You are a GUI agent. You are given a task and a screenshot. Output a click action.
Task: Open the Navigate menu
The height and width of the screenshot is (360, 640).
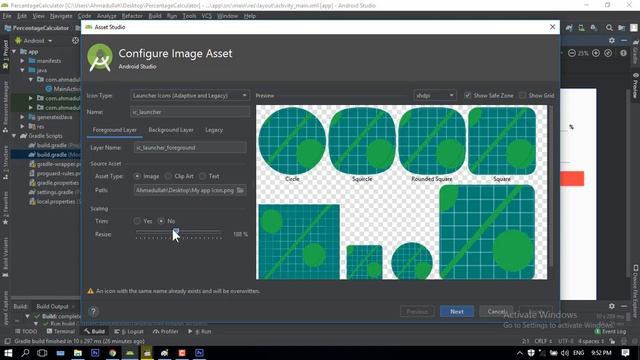(x=61, y=16)
